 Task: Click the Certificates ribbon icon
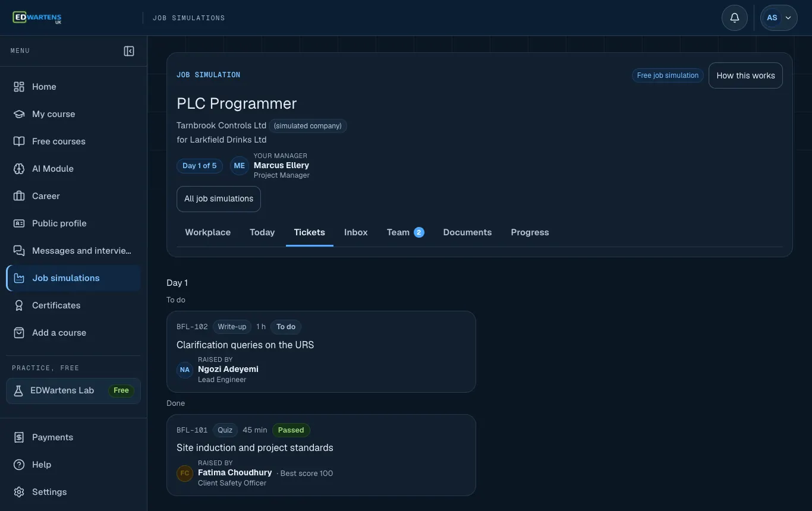[x=19, y=305]
